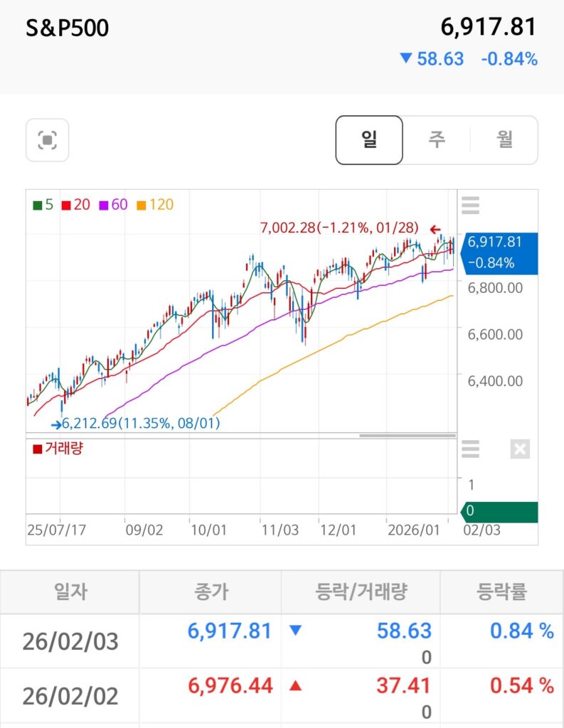Viewport: 564px width, 728px height.
Task: Select the 일 daily tab
Action: (369, 139)
